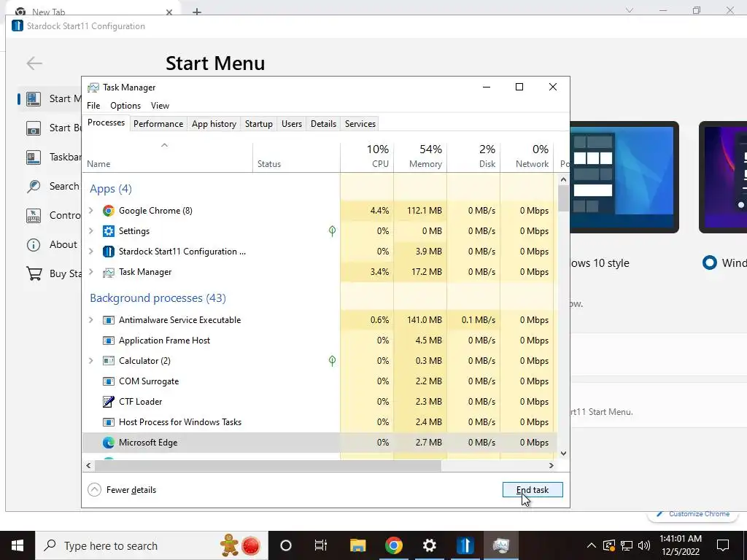Sort by the Network column header
Viewport: 747px width, 560px height.
[527, 157]
